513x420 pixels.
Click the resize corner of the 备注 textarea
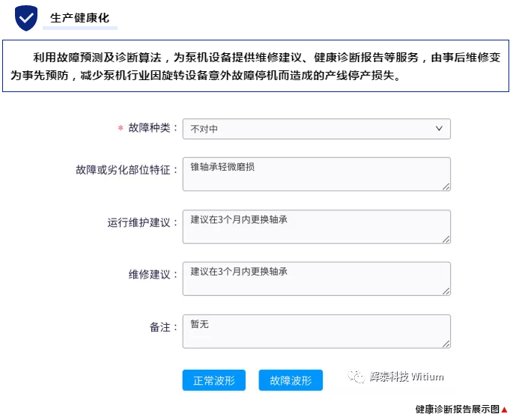coord(446,343)
